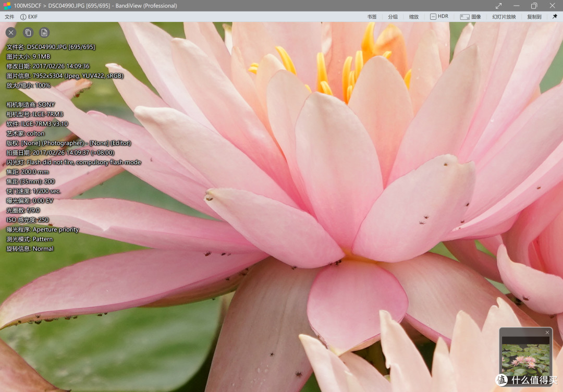Select the 版权 copyright line
The image size is (563, 392).
69,143
